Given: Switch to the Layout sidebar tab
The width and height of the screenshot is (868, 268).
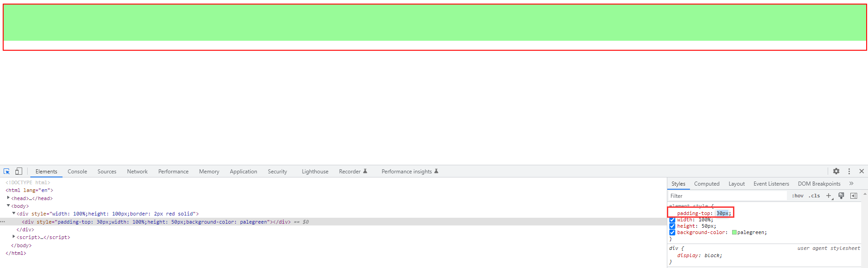Looking at the screenshot, I should point(737,184).
